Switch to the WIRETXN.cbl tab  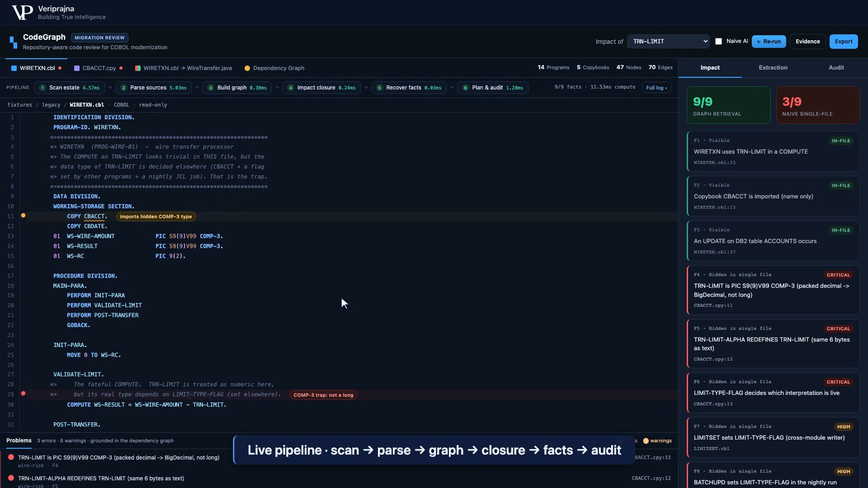(x=36, y=68)
